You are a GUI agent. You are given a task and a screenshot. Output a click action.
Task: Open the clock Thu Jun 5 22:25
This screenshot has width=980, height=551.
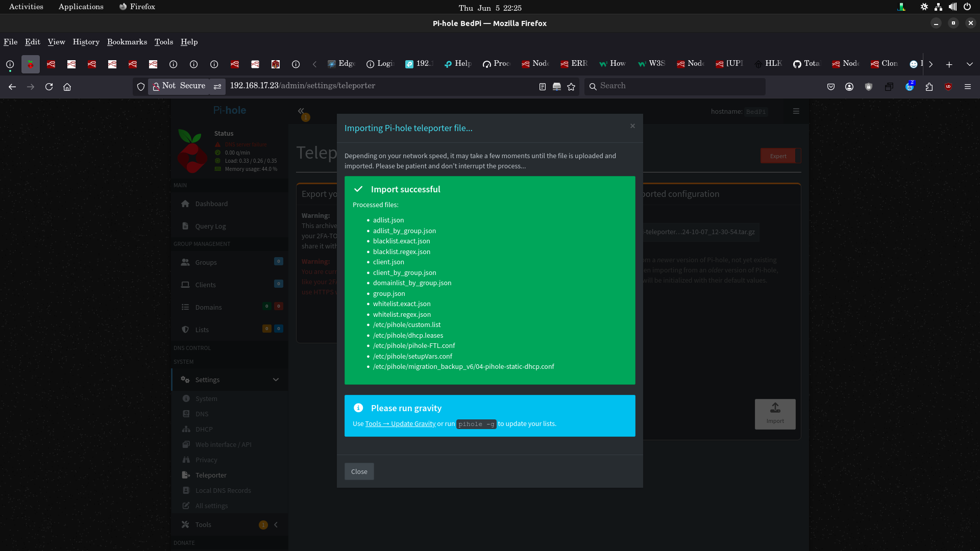click(x=490, y=8)
